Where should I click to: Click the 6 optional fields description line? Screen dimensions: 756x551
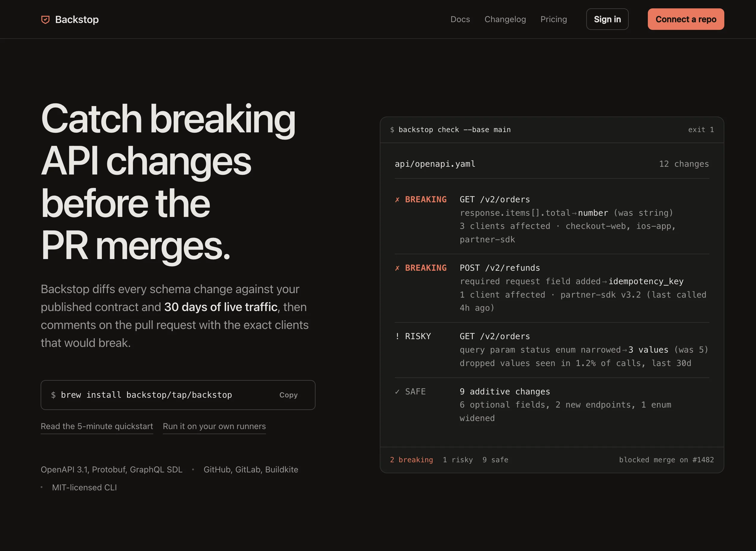click(x=565, y=411)
